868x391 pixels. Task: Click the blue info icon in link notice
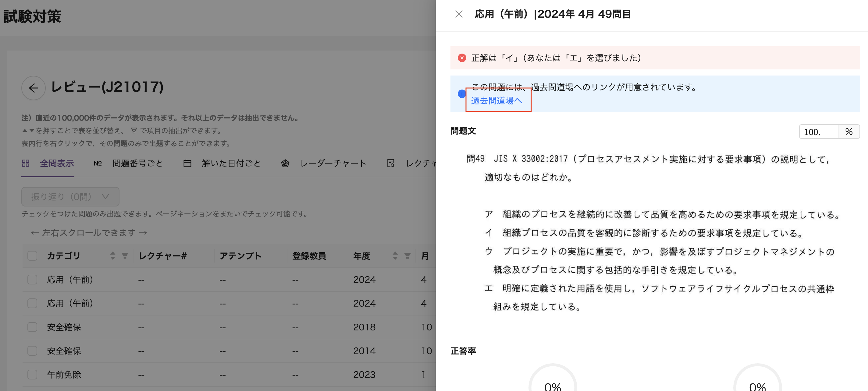(461, 94)
